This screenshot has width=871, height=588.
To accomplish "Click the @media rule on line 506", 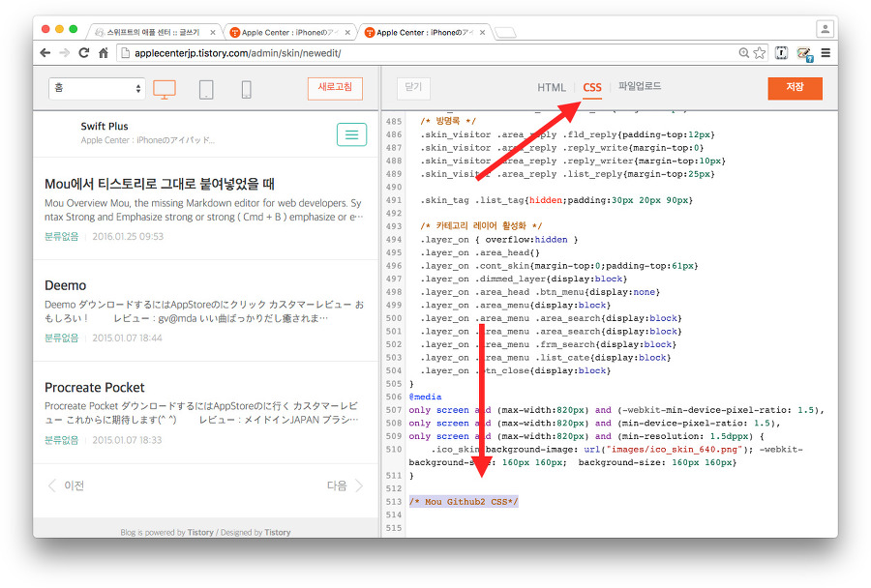I will tap(425, 397).
